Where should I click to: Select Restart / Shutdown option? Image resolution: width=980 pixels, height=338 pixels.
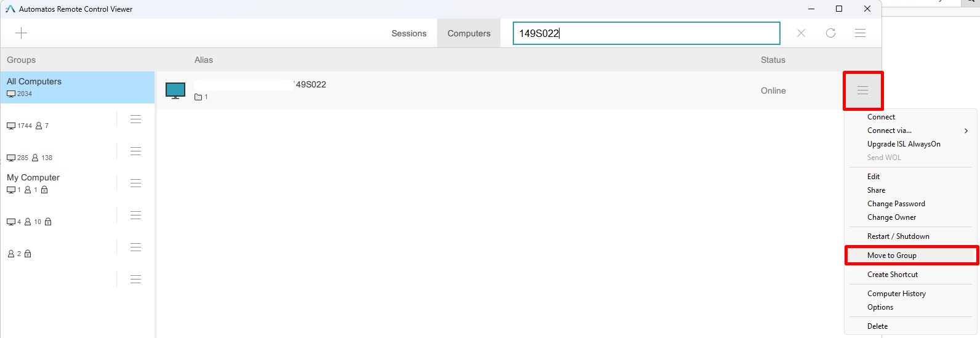pos(898,236)
